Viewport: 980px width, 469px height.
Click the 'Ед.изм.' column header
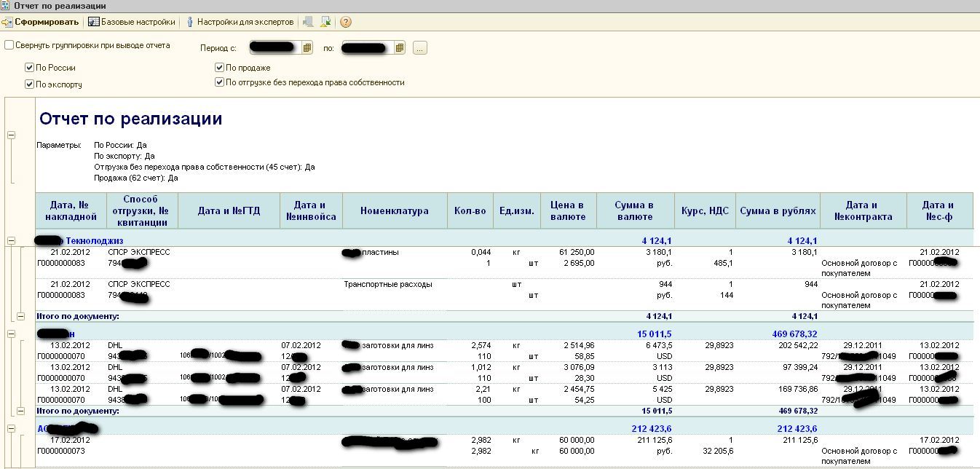[x=516, y=211]
